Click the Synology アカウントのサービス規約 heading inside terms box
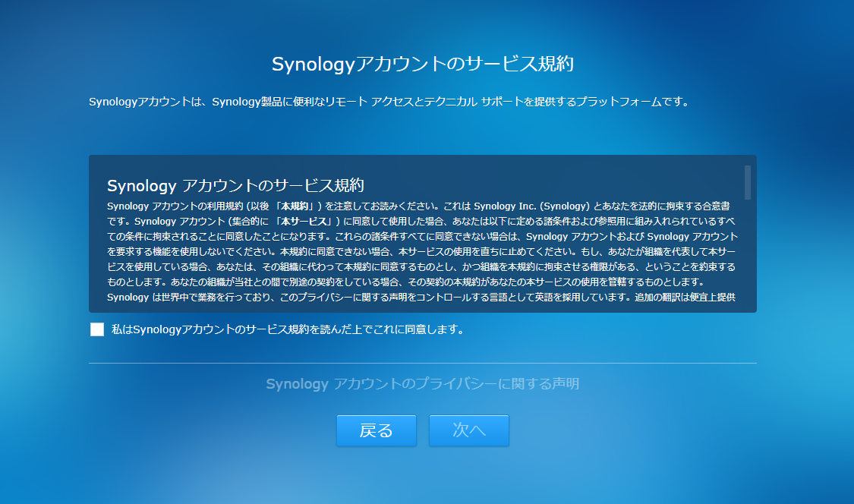 pyautogui.click(x=235, y=186)
